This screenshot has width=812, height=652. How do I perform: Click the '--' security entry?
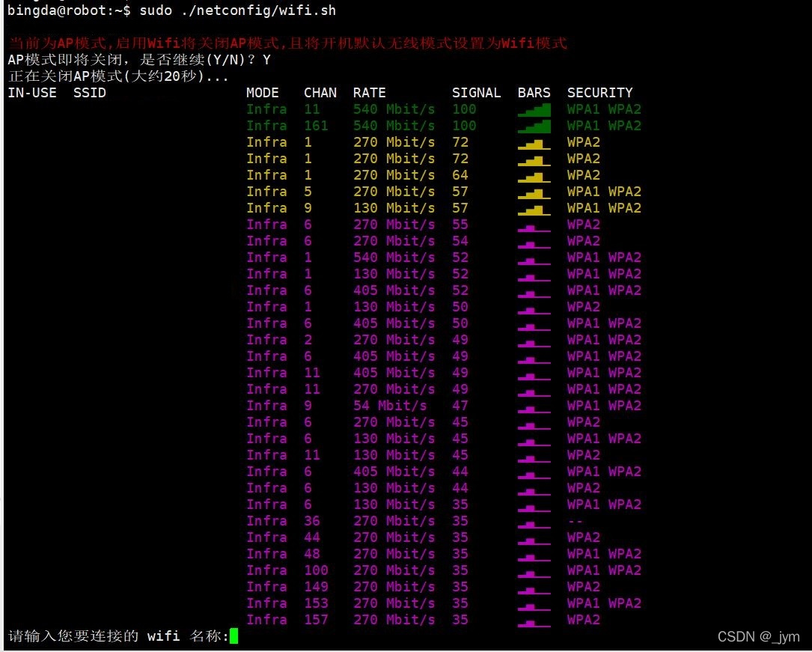click(x=575, y=521)
